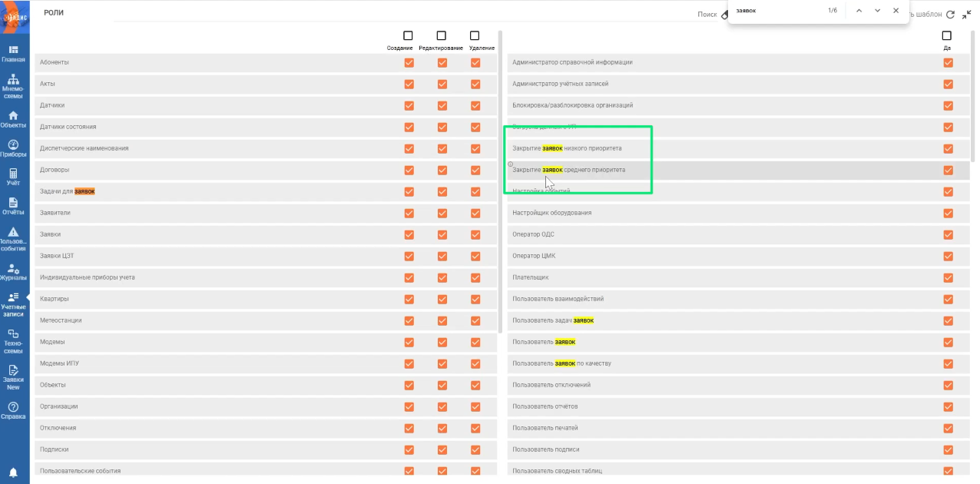The height and width of the screenshot is (484, 980).
Task: Click in the find-in-page search field
Action: [x=776, y=11]
